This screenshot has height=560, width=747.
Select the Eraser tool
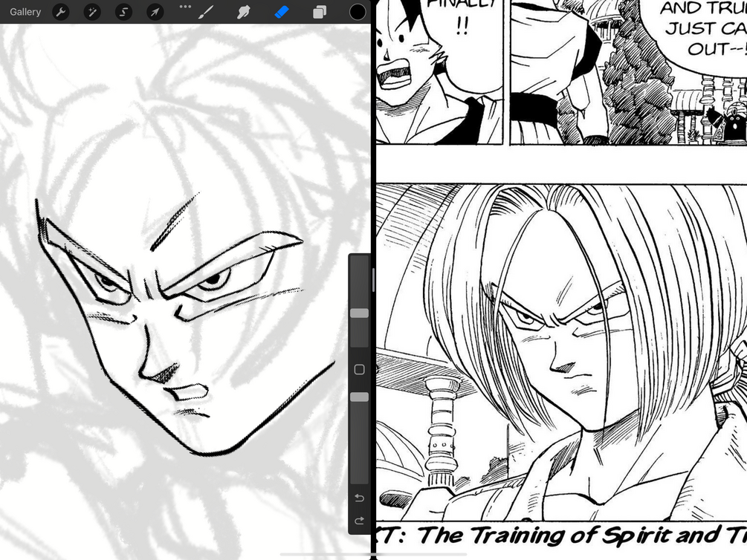coord(282,12)
